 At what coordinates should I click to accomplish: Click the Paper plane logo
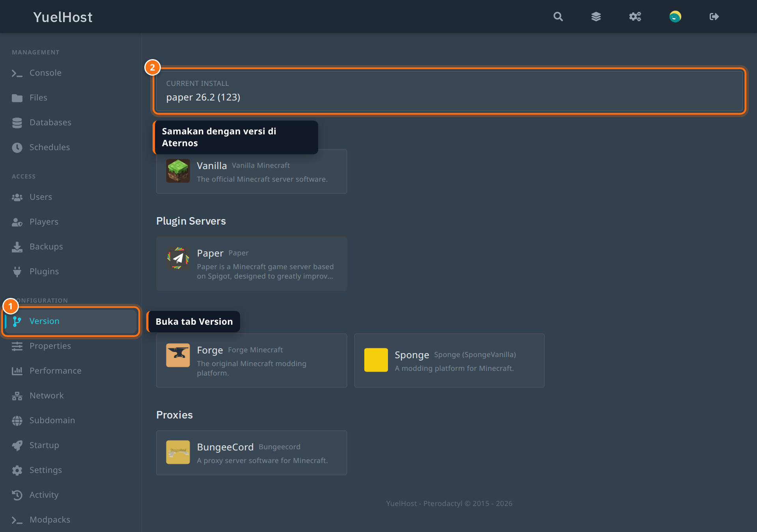click(x=178, y=258)
